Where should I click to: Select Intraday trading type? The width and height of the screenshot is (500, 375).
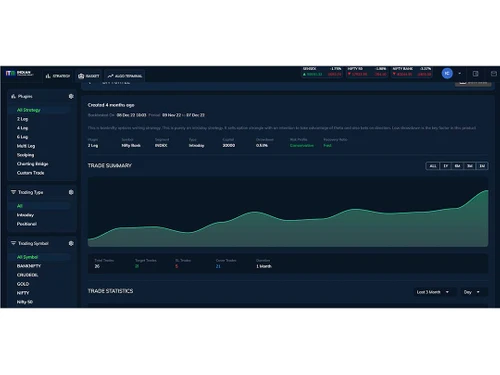(25, 215)
